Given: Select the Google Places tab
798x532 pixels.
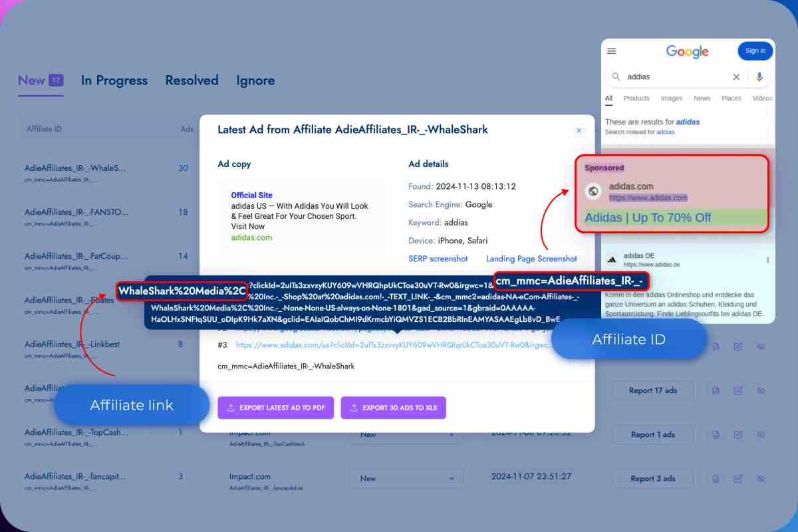Looking at the screenshot, I should (x=731, y=98).
